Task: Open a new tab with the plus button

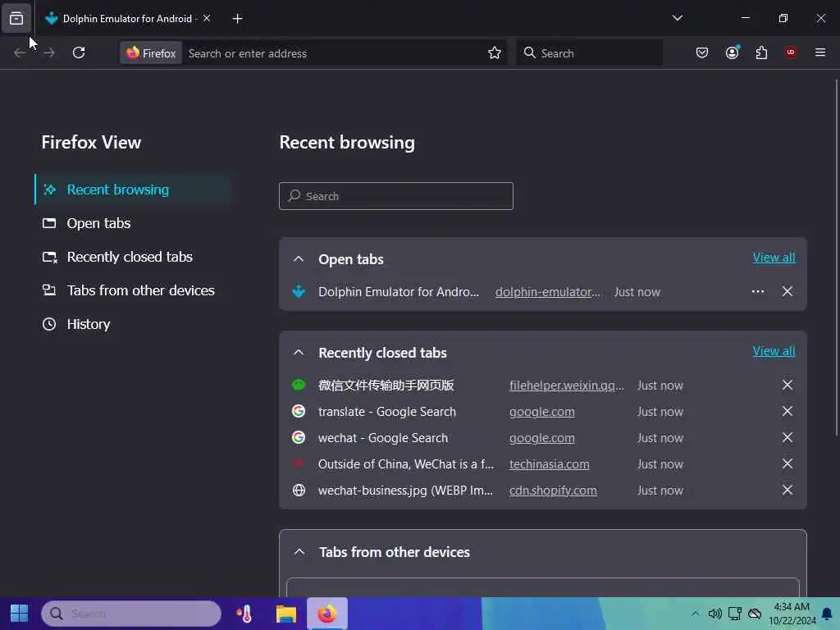Action: [238, 19]
